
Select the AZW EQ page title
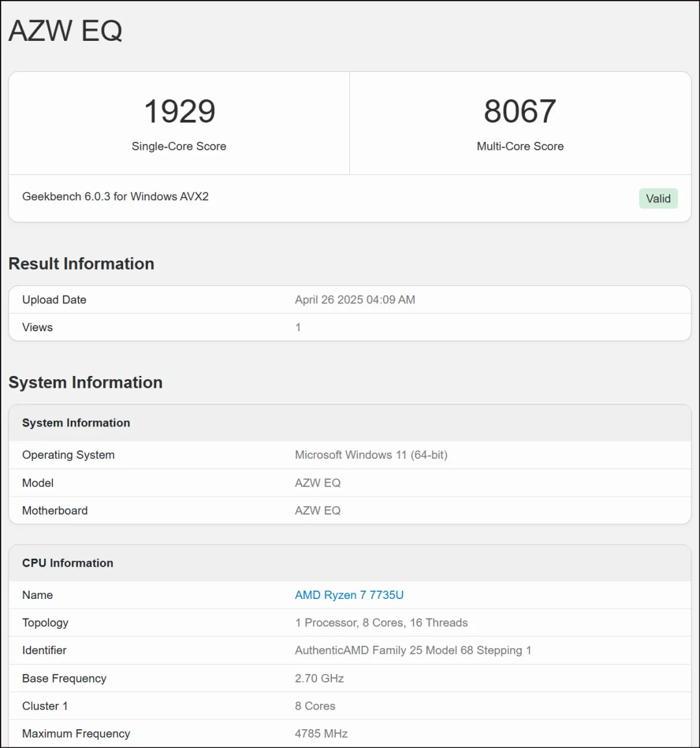(x=65, y=30)
